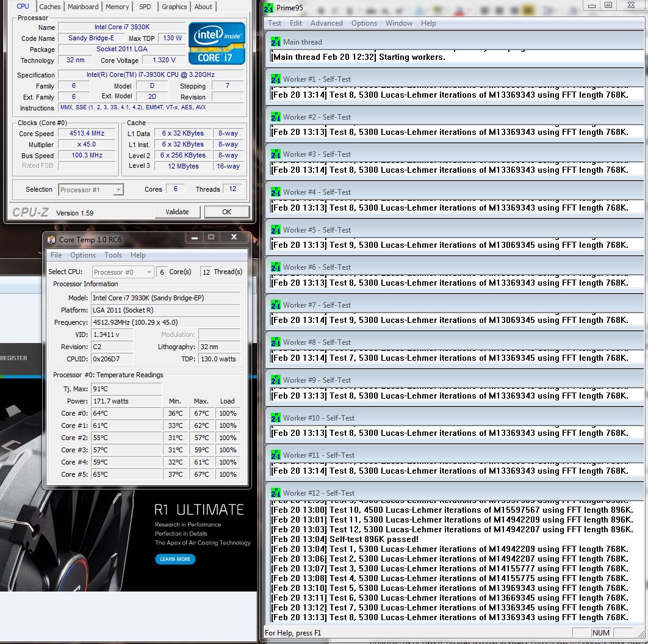
Task: Click the Learn More button under R1 Ultimate
Action: coord(175,559)
